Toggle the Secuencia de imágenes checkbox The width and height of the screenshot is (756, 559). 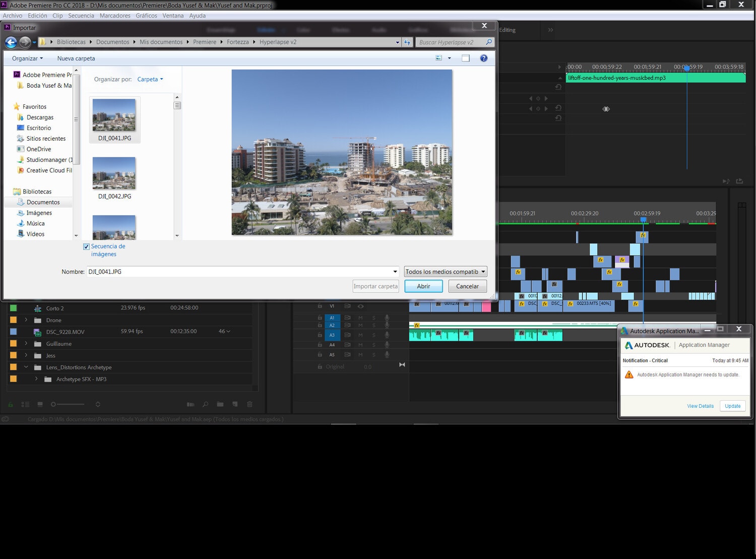(x=86, y=246)
